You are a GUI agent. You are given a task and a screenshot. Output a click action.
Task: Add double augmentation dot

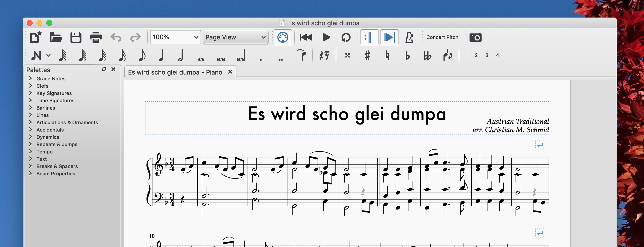point(281,60)
